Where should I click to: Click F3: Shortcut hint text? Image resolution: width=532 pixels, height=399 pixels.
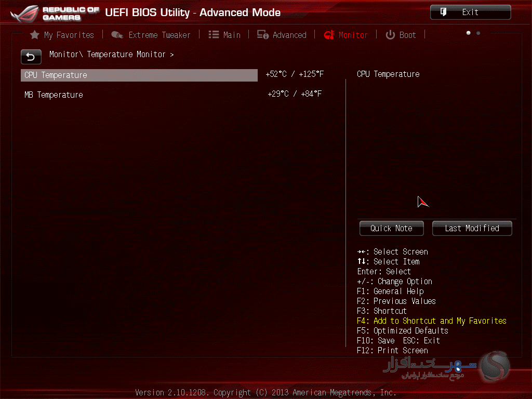382,311
